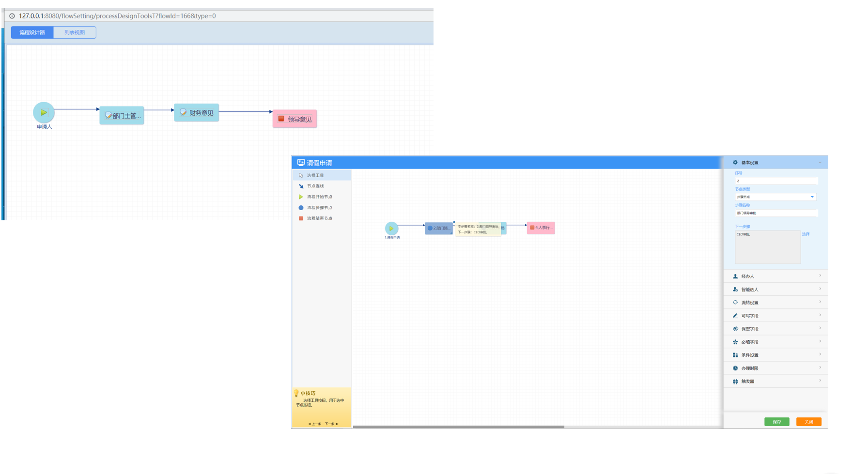Viewport: 868px width, 474px height.
Task: Switch to the 列表视图 tab
Action: pyautogui.click(x=75, y=32)
